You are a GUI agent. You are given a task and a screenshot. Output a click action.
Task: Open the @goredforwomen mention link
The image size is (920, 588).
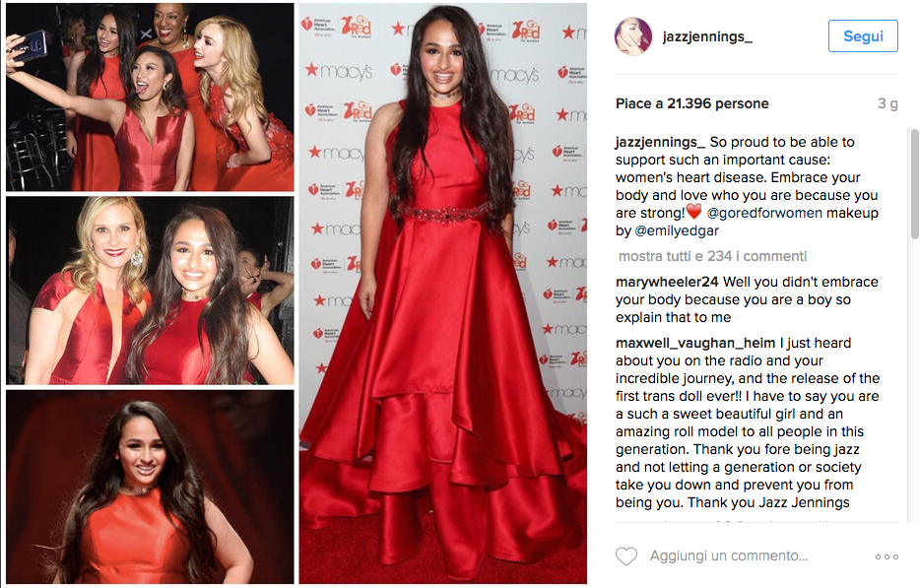pos(764,213)
